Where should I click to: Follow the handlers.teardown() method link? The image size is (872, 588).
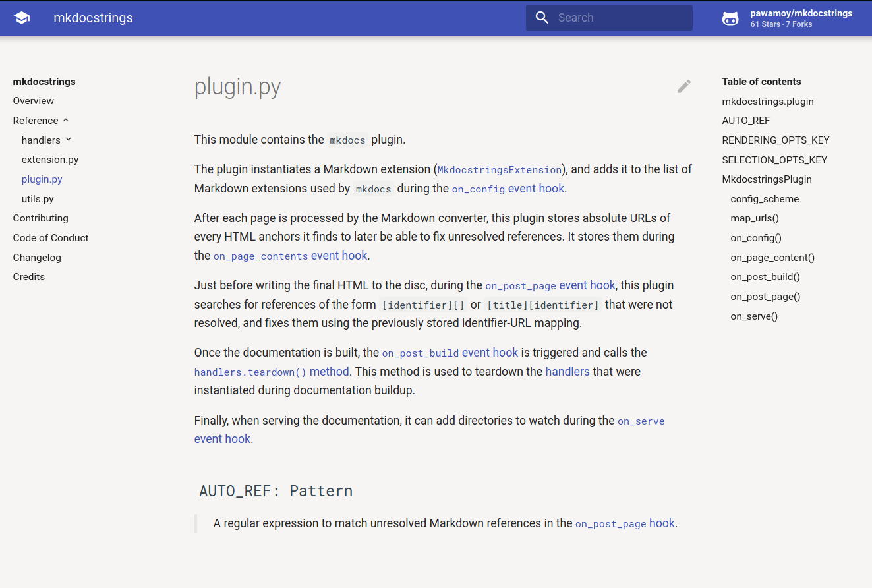coord(272,372)
